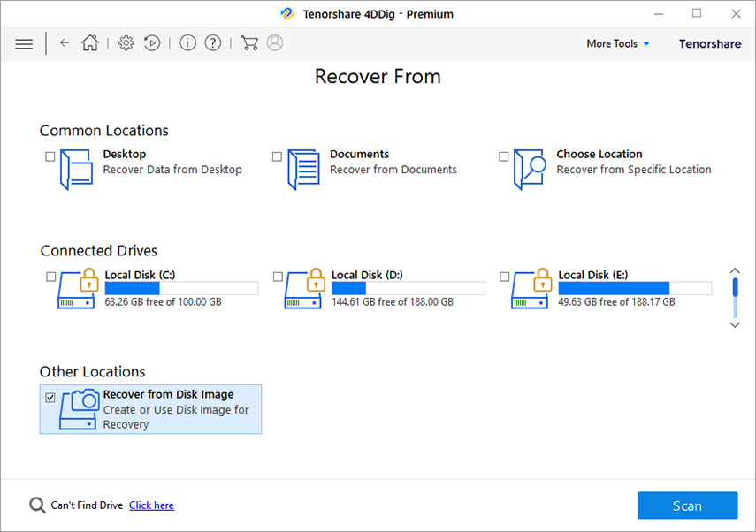Enable the Desktop checkbox
Screen dimensions: 756x532
(x=50, y=156)
